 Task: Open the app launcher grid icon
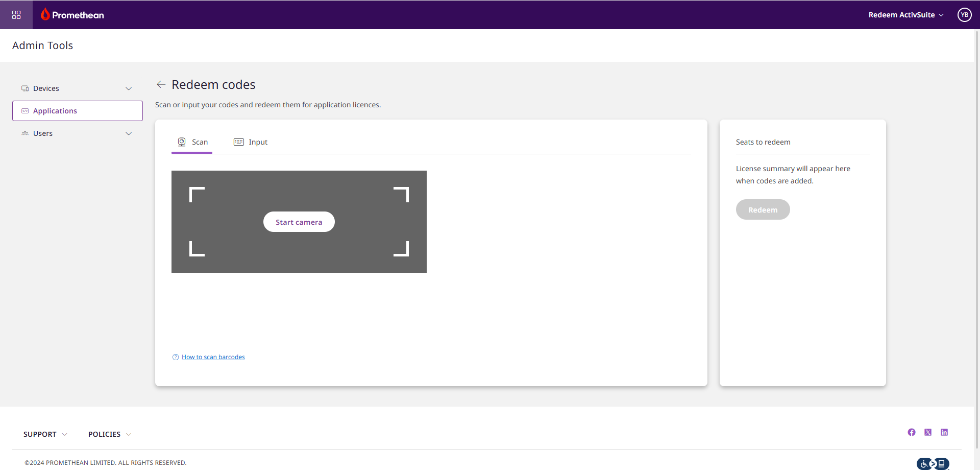16,15
